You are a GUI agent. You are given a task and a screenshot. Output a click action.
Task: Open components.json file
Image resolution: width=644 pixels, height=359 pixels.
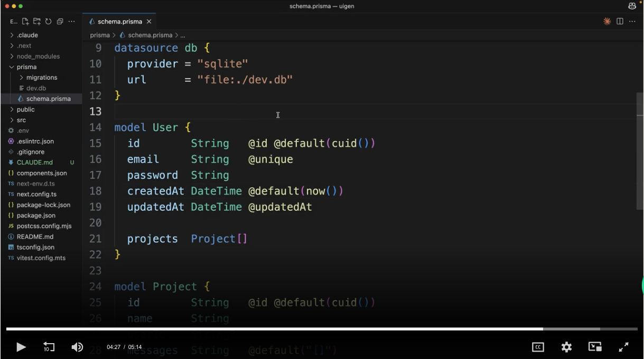coord(41,173)
